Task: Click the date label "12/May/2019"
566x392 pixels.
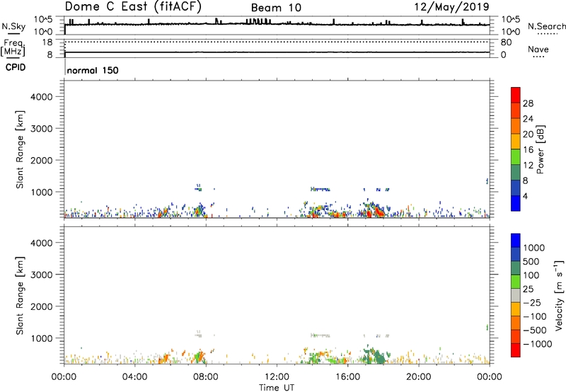Action: pyautogui.click(x=451, y=7)
